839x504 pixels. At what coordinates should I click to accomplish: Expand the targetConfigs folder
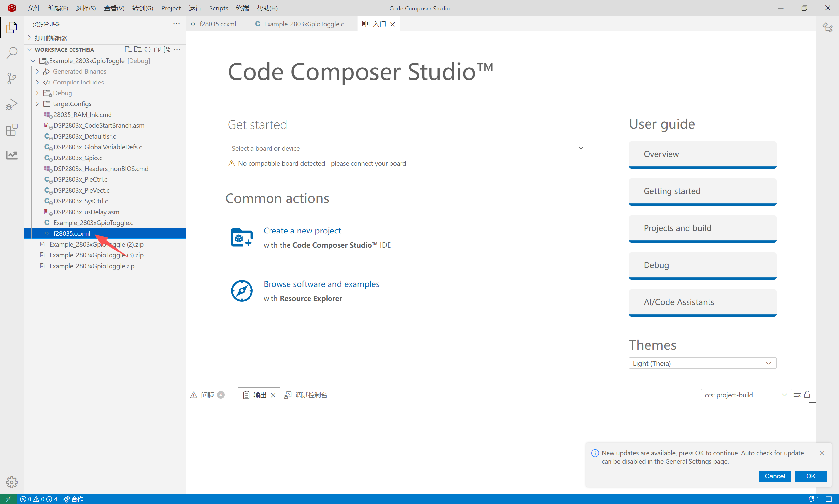pyautogui.click(x=72, y=103)
